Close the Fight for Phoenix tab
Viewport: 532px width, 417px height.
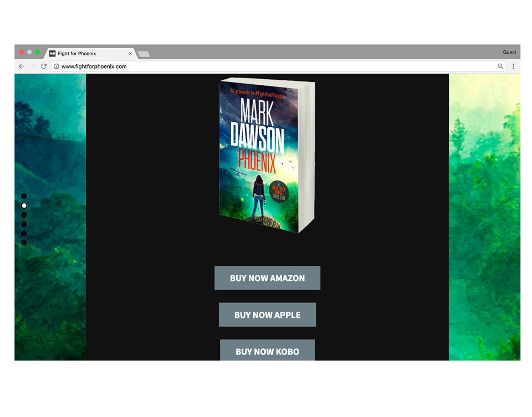130,54
